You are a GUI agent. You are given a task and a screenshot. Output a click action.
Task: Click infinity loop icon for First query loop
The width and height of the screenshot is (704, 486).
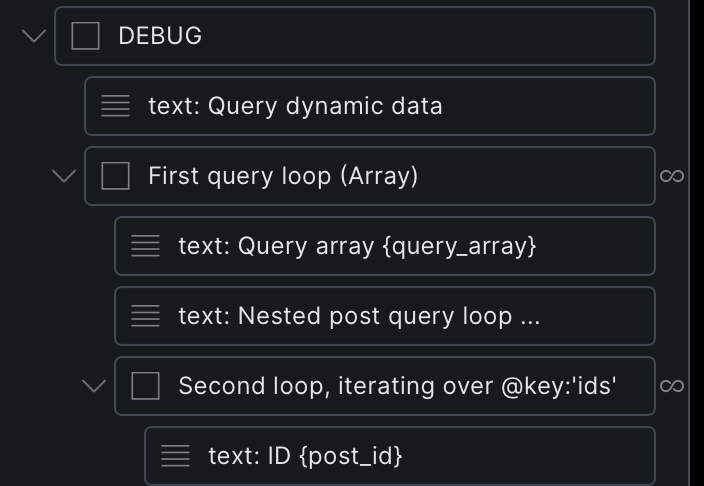pyautogui.click(x=672, y=176)
